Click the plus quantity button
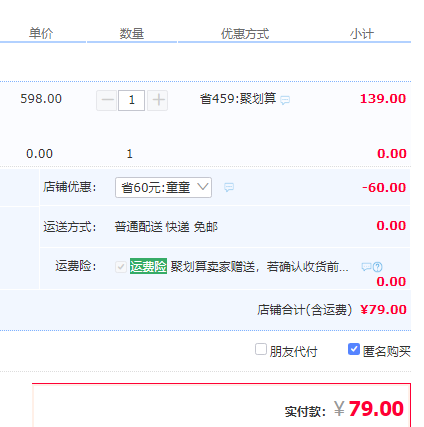Image resolution: width=424 pixels, height=427 pixels. pos(158,100)
